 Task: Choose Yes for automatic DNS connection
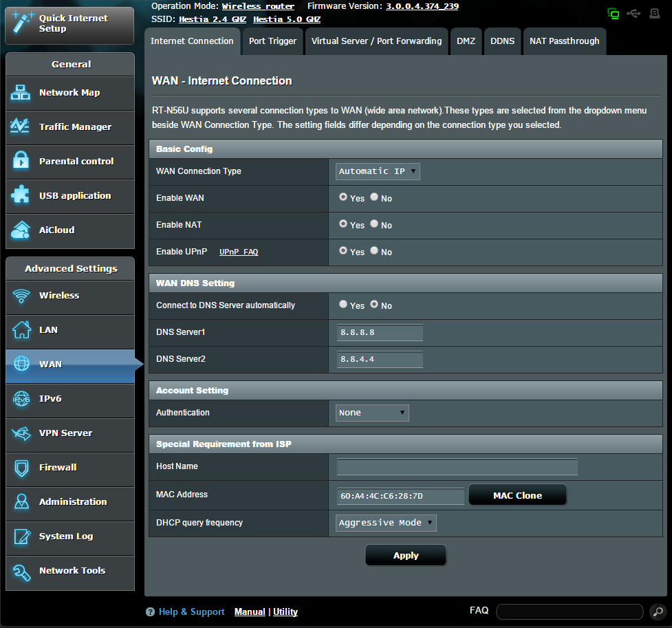click(x=343, y=304)
